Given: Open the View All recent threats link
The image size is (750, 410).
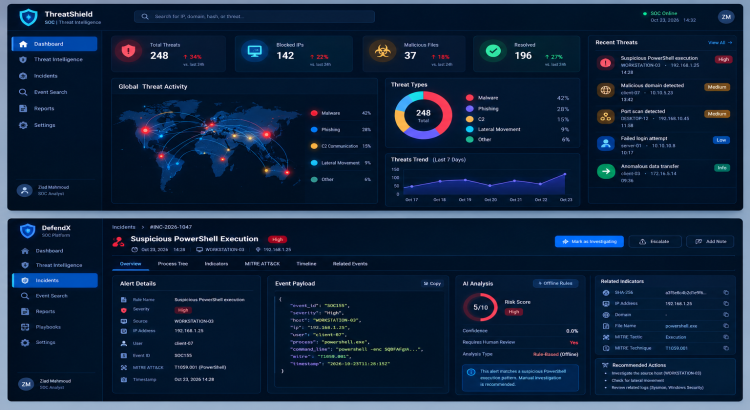Looking at the screenshot, I should click(x=720, y=43).
